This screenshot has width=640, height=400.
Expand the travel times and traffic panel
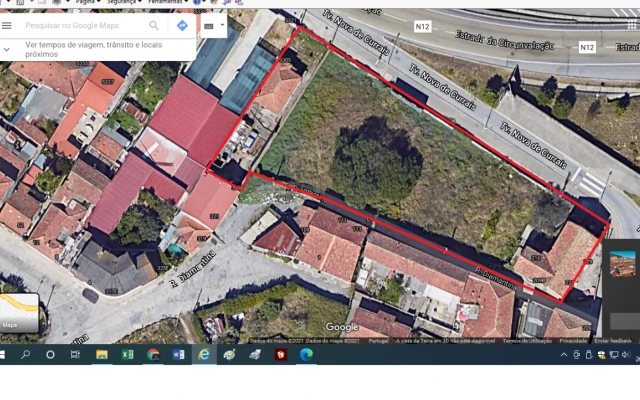point(8,49)
